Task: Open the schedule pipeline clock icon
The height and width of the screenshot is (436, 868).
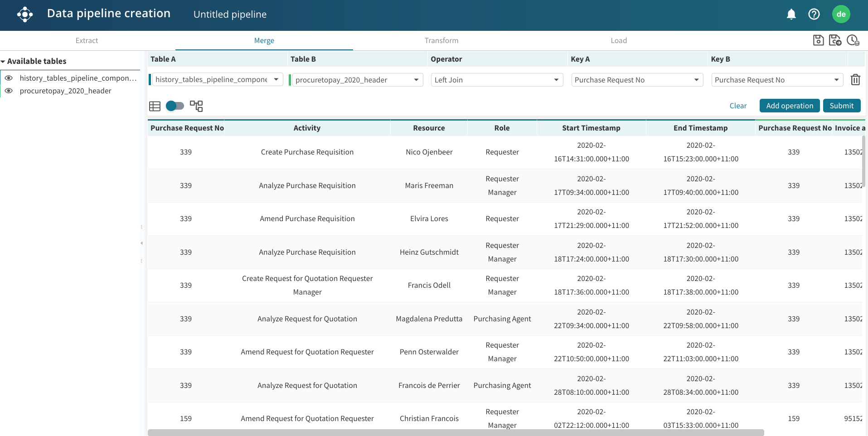Action: [853, 40]
